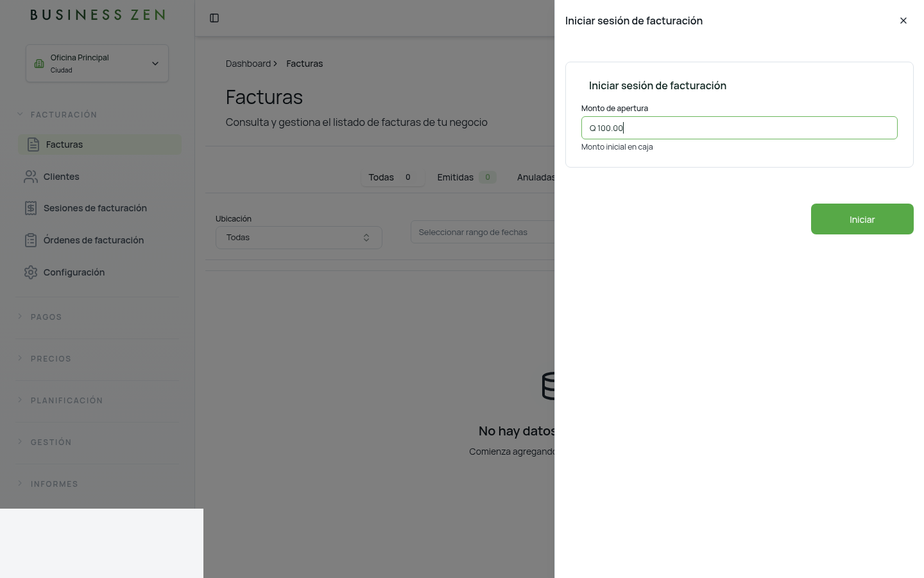Toggle the sidebar panel icon

pyautogui.click(x=214, y=18)
